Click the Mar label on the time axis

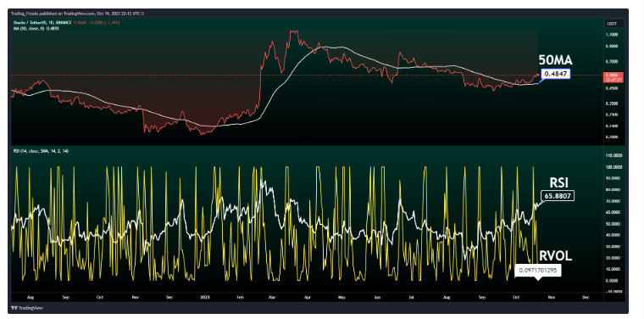pyautogui.click(x=271, y=296)
